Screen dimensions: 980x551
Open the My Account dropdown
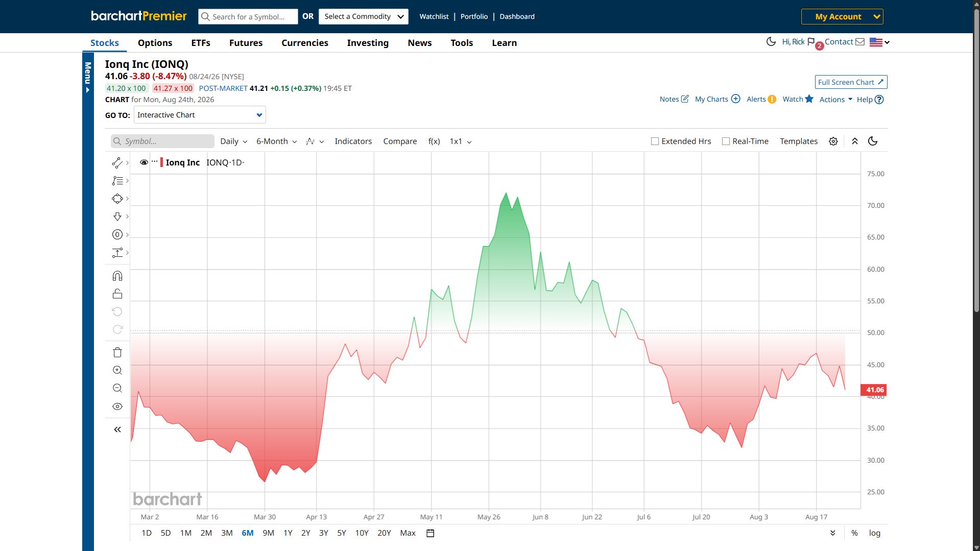tap(842, 16)
